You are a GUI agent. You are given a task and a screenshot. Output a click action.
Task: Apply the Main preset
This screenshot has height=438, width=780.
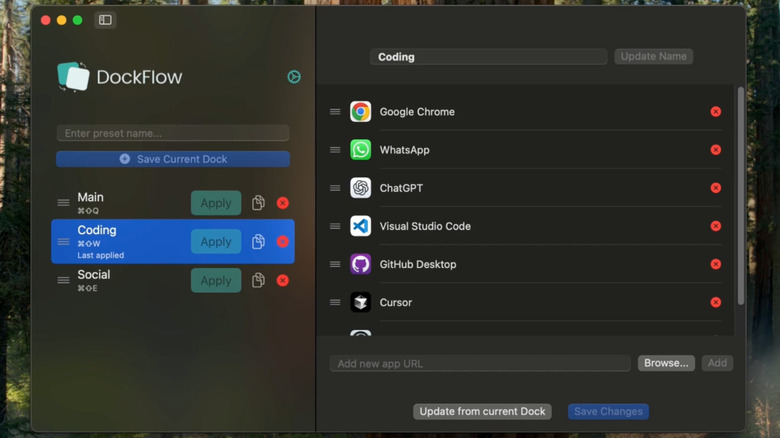(x=216, y=203)
